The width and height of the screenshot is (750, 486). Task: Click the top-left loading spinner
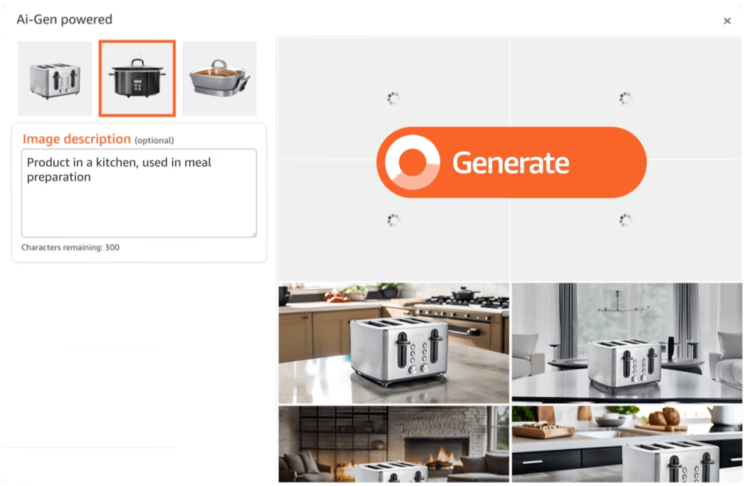[393, 99]
